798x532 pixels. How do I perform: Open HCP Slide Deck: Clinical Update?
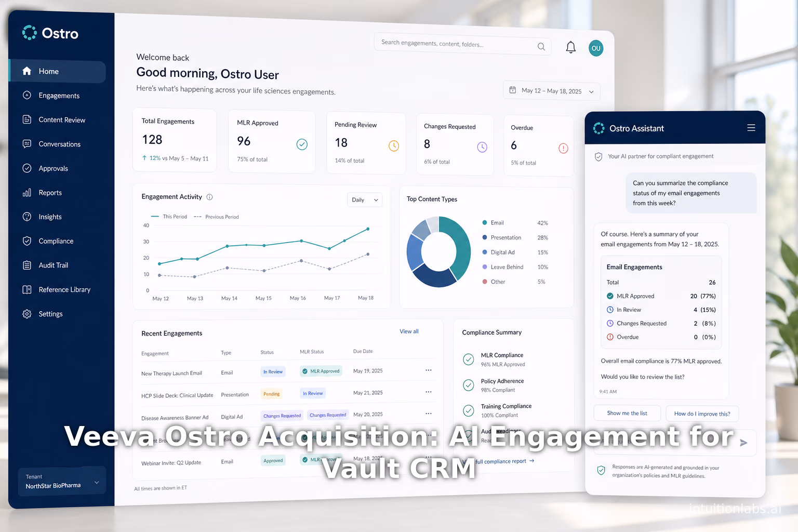pyautogui.click(x=177, y=395)
